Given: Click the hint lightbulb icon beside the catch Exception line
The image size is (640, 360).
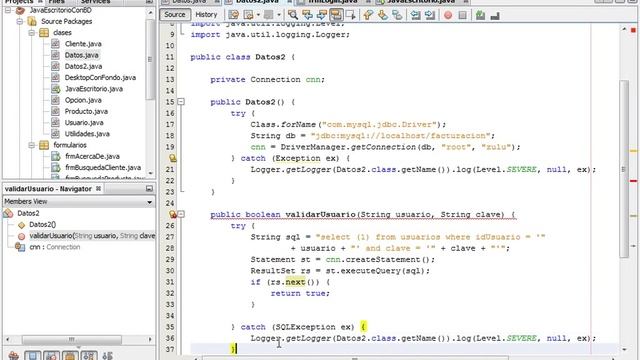Looking at the screenshot, I should [173, 158].
